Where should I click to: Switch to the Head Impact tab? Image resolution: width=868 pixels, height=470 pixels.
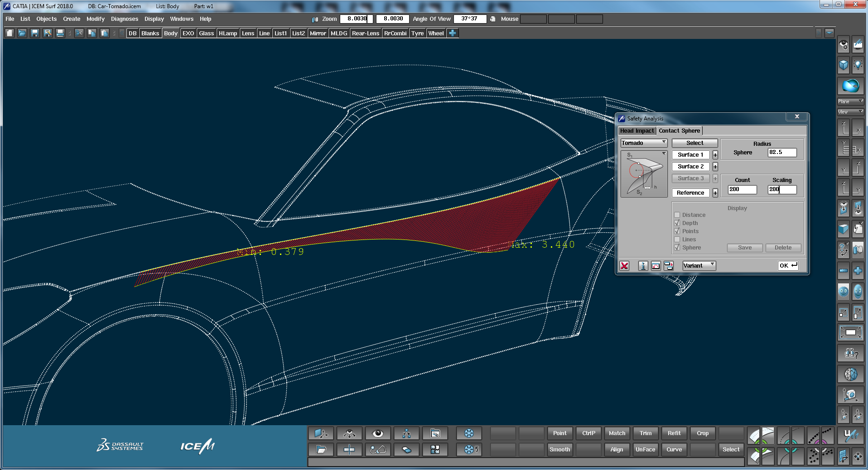click(637, 130)
